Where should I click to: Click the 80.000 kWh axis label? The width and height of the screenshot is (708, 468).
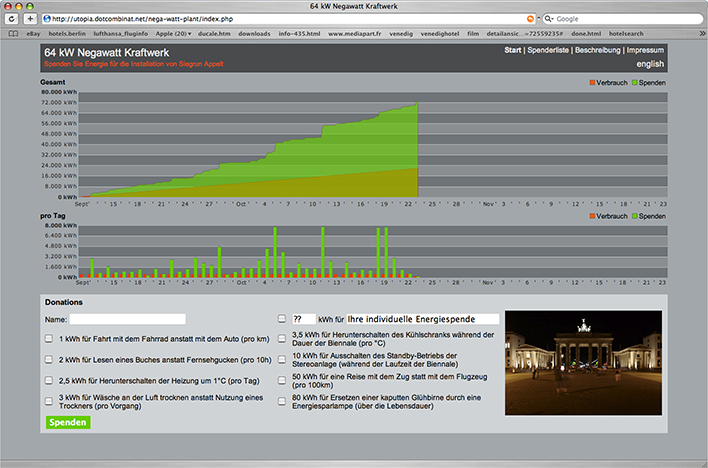click(x=59, y=92)
